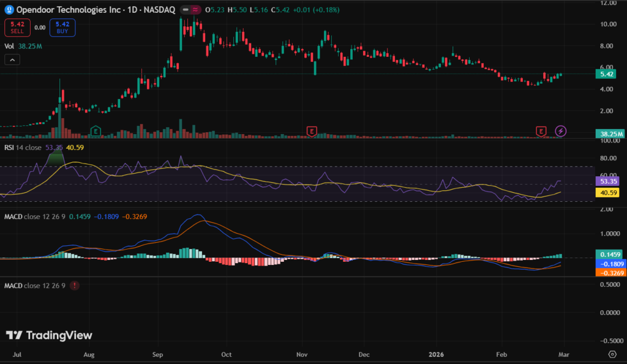Click the green earnings marker near August
The image size is (627, 364).
pos(95,131)
